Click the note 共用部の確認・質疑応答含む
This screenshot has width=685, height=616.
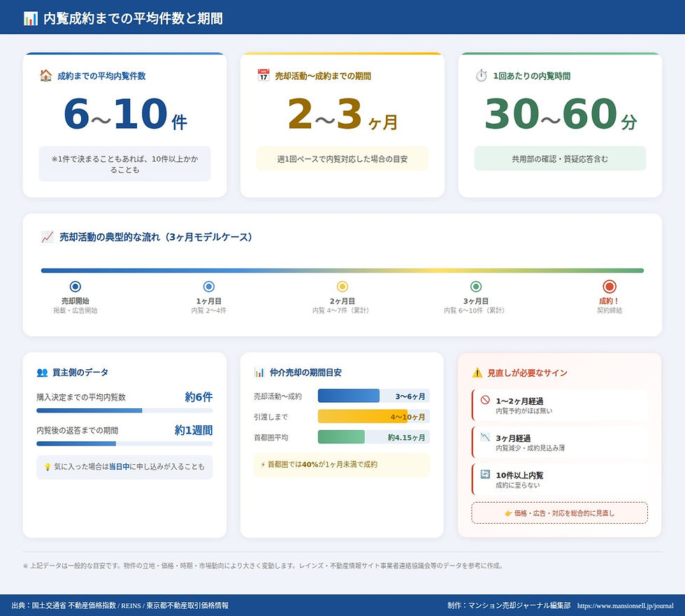560,159
